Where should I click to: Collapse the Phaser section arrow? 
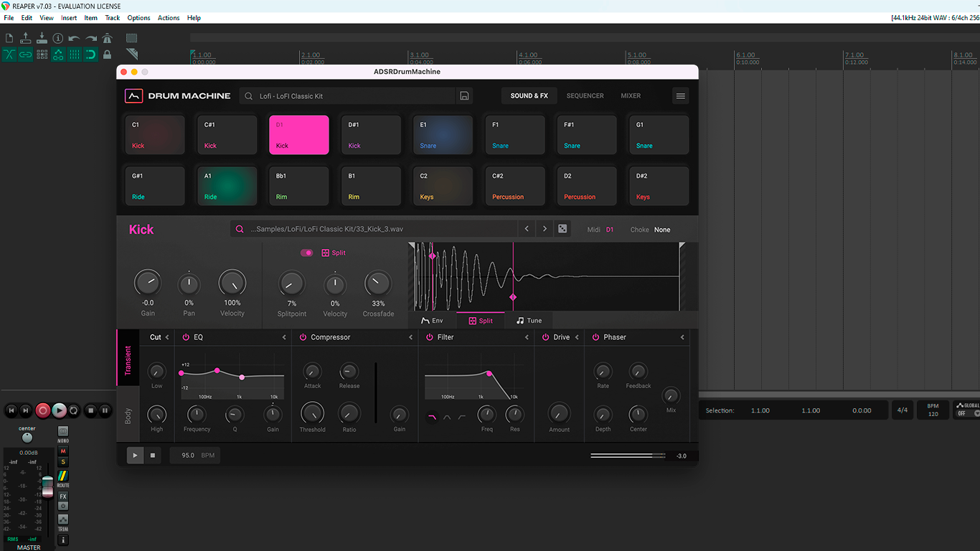(x=682, y=337)
